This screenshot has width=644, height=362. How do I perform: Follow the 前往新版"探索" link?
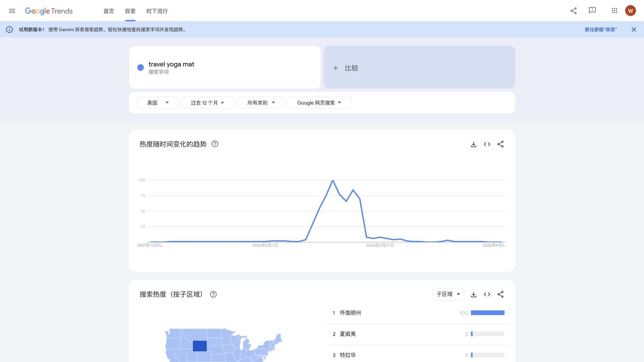[601, 29]
